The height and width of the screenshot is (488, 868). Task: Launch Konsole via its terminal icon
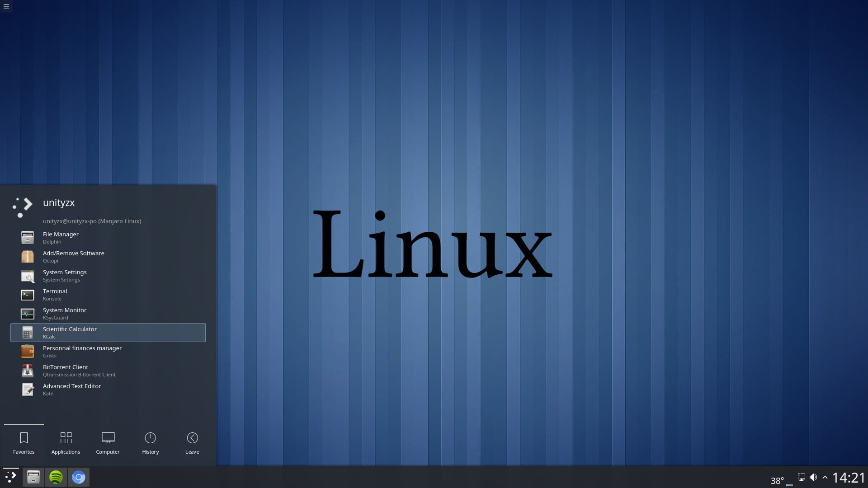pyautogui.click(x=28, y=295)
